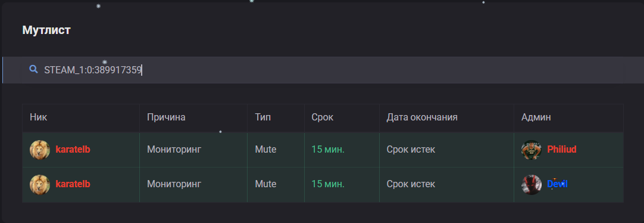Screen dimensions: 644x223
Task: Click Mute type in Devil's row
Action: click(x=265, y=184)
